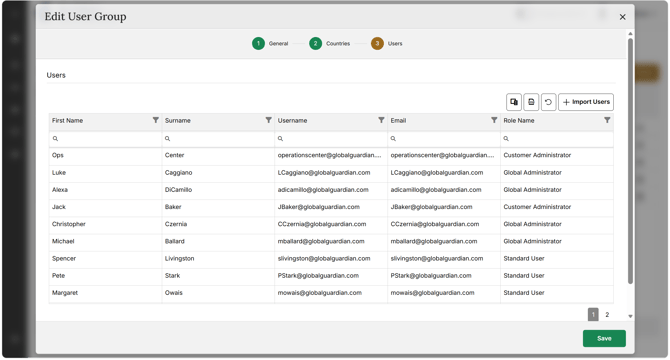Click email CCzernia@globalguardian.com
Image resolution: width=670 pixels, height=360 pixels.
[435, 224]
